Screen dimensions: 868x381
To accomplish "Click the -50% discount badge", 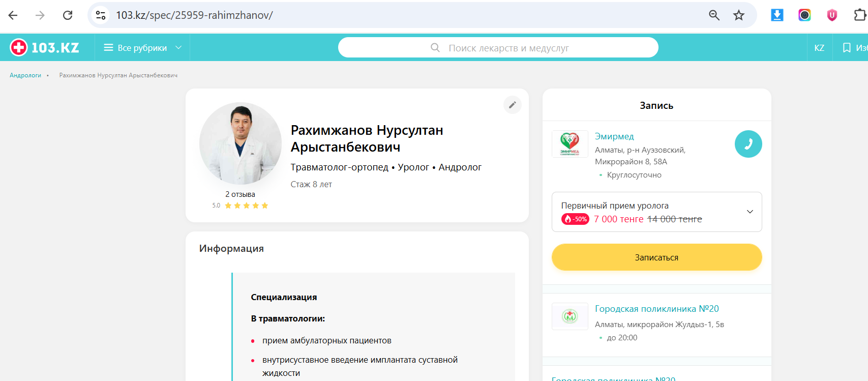I will click(x=575, y=219).
